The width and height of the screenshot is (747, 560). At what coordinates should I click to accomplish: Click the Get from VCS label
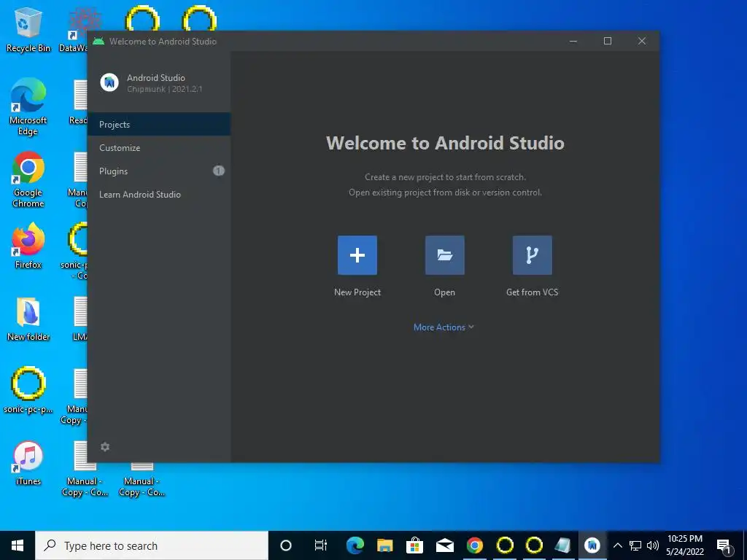pos(532,292)
